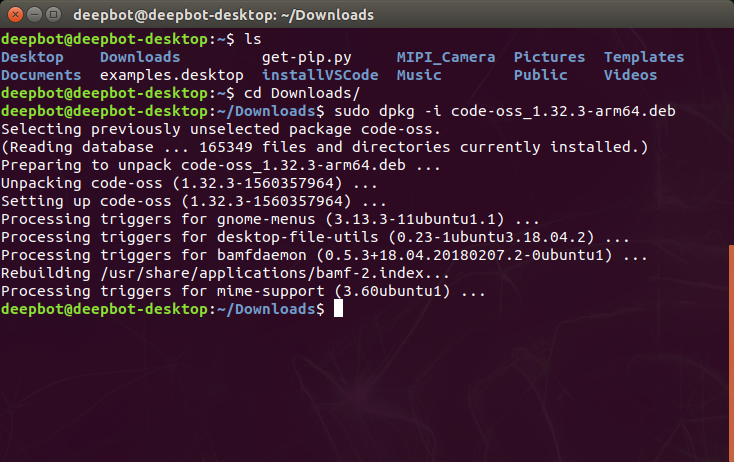The image size is (734, 462).
Task: Click the title text deepbot@deepbot-desktop: ~/Downloads
Action: coord(223,15)
